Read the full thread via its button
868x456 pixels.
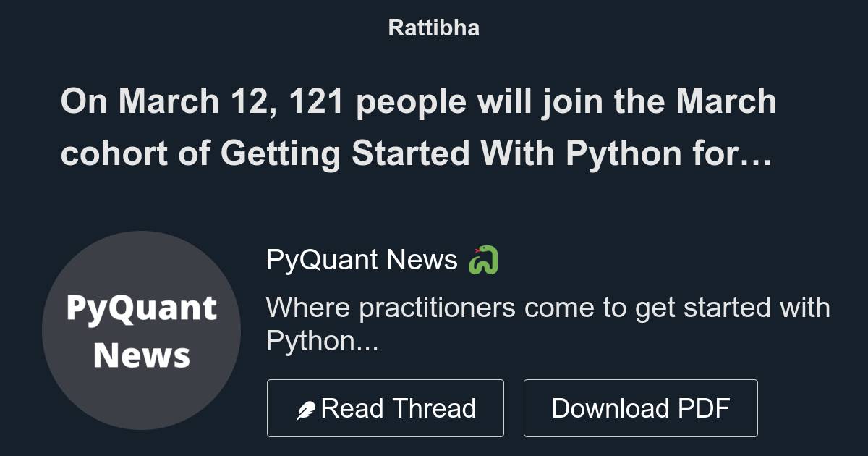[x=386, y=408]
